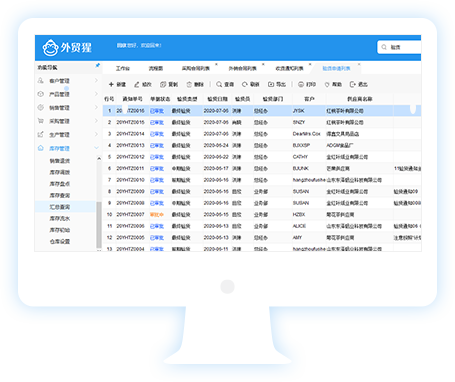Click the 导出 (export) toolbar icon
The width and height of the screenshot is (455, 382).
coord(271,84)
